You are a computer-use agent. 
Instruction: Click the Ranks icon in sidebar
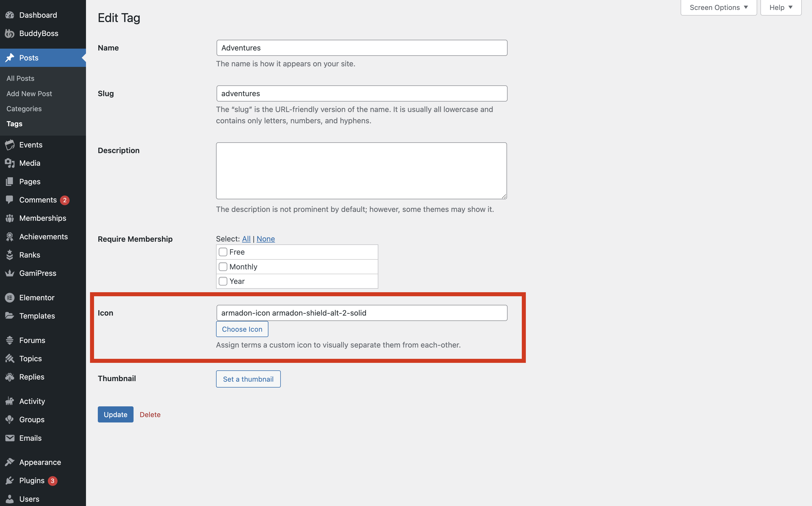pyautogui.click(x=10, y=255)
